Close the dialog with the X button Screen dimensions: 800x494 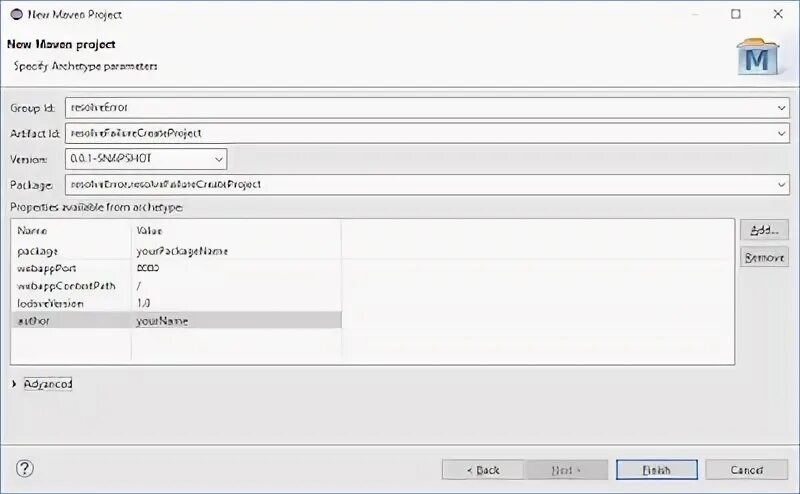778,14
